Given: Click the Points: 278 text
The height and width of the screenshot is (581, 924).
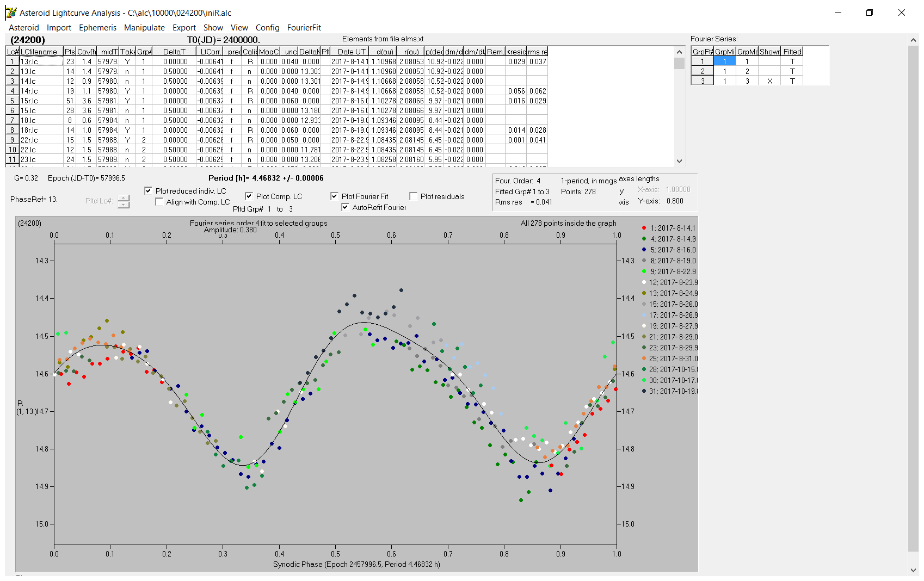Looking at the screenshot, I should tap(578, 191).
